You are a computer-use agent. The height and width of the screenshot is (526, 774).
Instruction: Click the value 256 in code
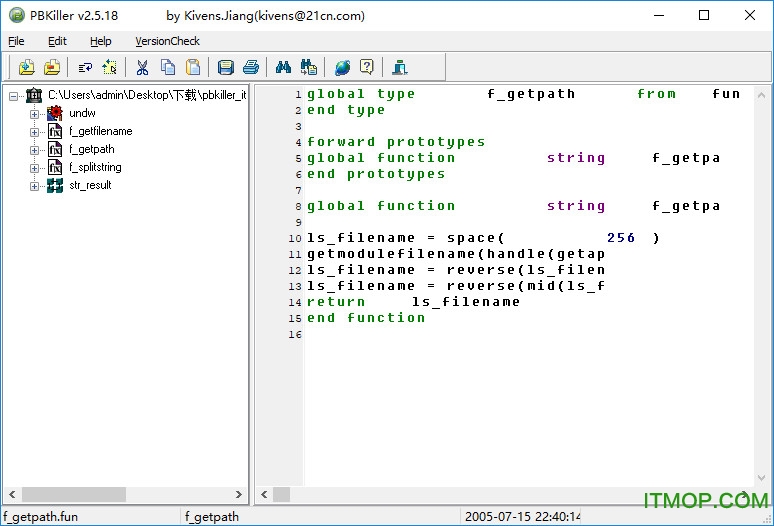620,238
